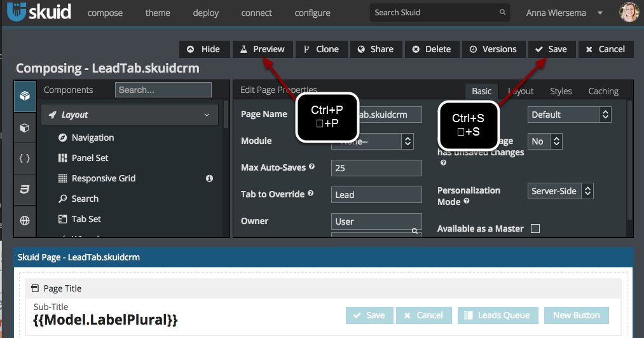Viewport: 644px width, 338px height.
Task: Click the Skuid logo
Action: [39, 11]
